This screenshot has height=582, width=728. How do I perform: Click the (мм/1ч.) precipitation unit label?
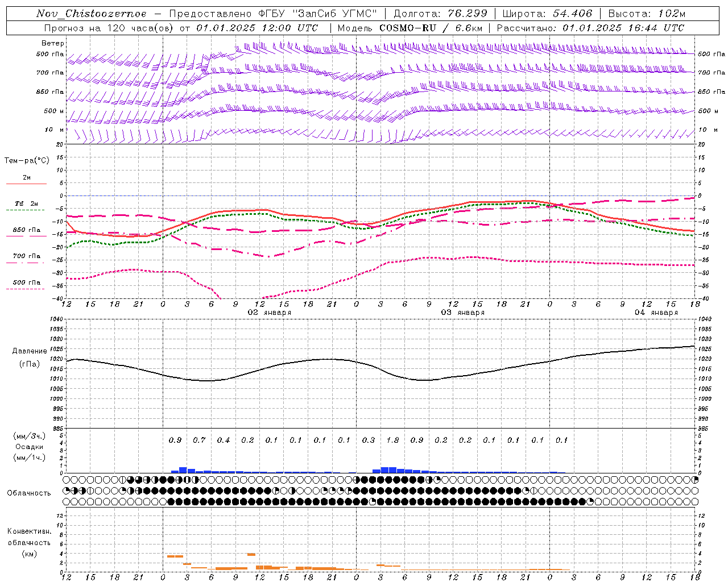(x=30, y=458)
